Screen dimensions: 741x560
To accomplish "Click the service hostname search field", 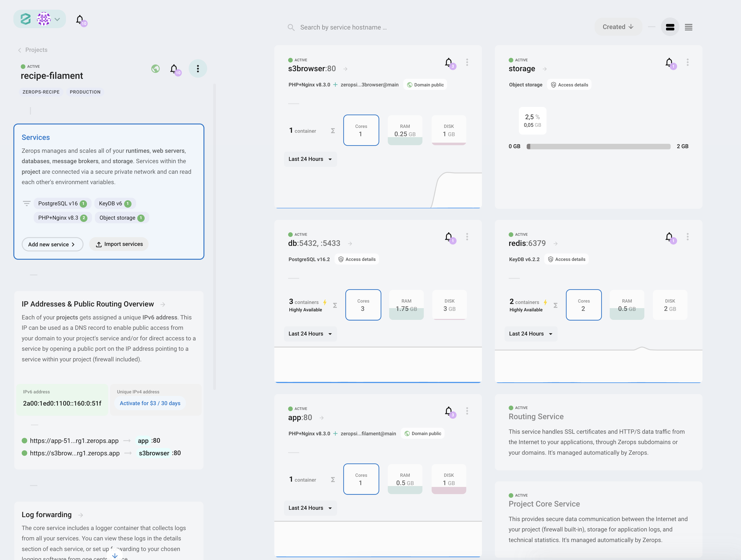I will (343, 27).
